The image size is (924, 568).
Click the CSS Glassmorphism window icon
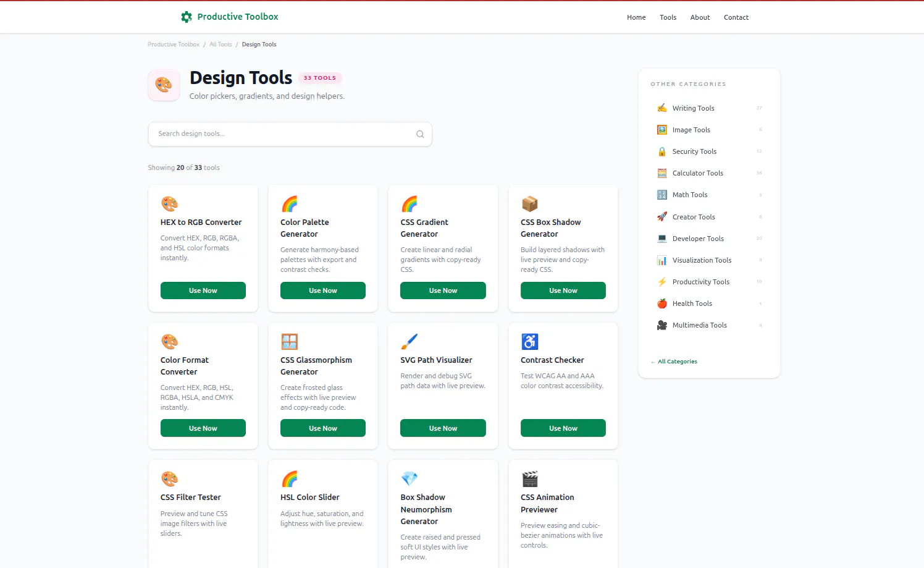coord(290,341)
